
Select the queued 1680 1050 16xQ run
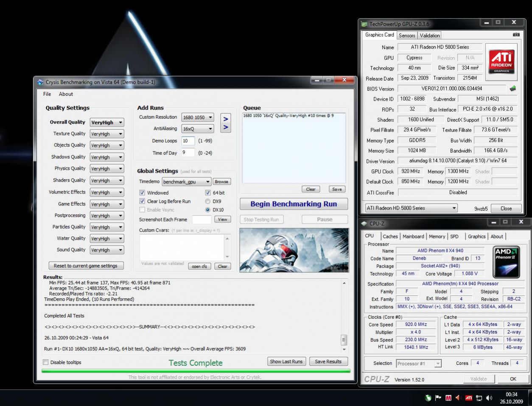288,115
